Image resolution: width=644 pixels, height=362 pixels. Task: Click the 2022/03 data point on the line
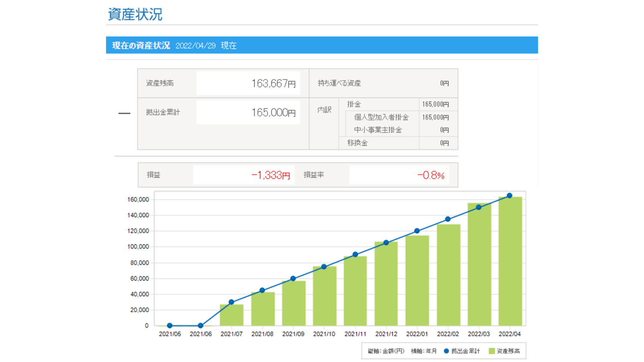click(479, 207)
